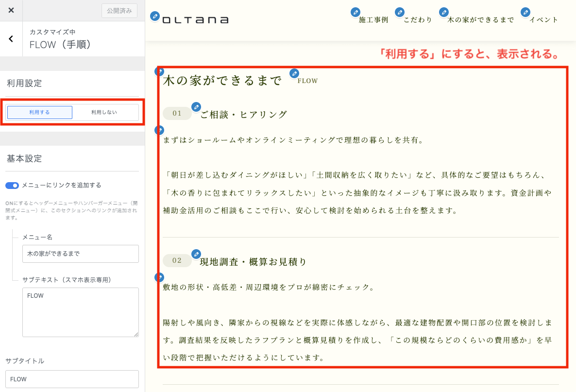This screenshot has width=576, height=392.
Task: Click the edit pencil beside 現地調査・概算お見積り heading
Action: click(x=196, y=254)
